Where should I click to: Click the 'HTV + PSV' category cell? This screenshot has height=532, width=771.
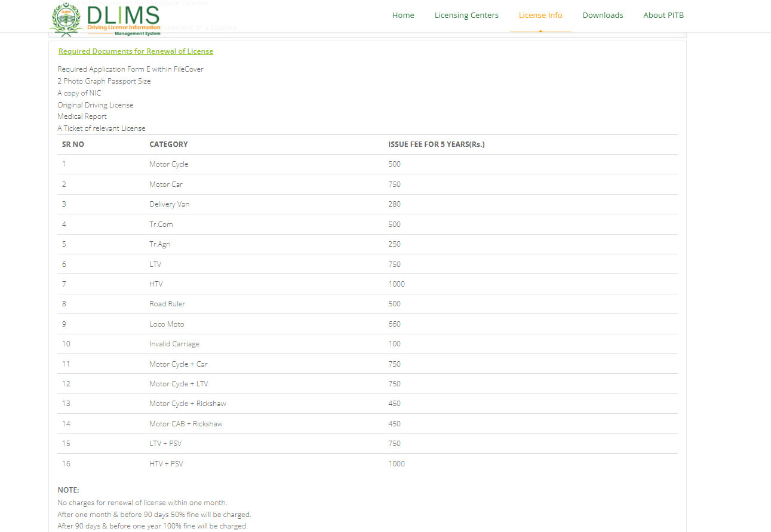166,464
